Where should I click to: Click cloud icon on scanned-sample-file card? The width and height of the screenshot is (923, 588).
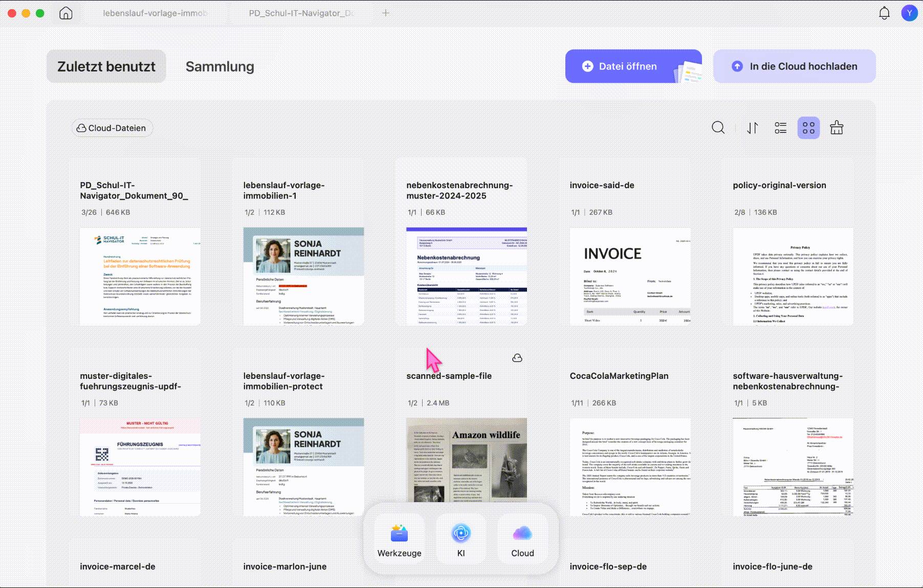pyautogui.click(x=517, y=358)
